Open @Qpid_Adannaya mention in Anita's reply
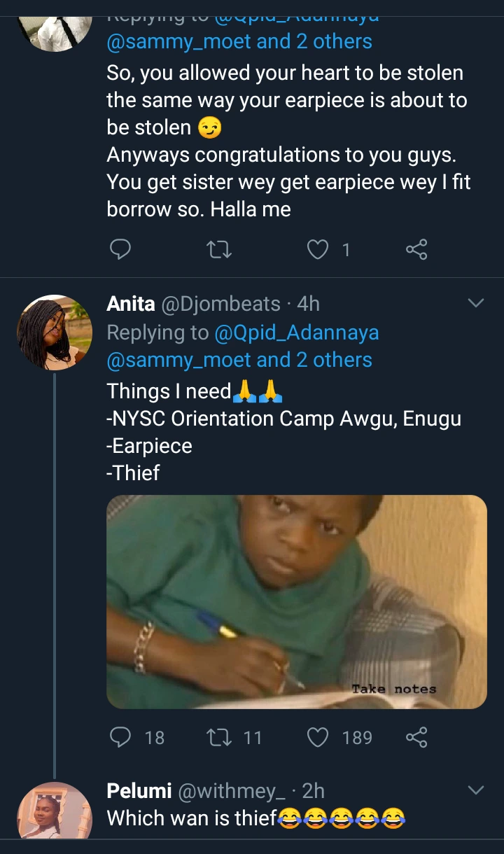This screenshot has width=504, height=854. click(x=297, y=332)
